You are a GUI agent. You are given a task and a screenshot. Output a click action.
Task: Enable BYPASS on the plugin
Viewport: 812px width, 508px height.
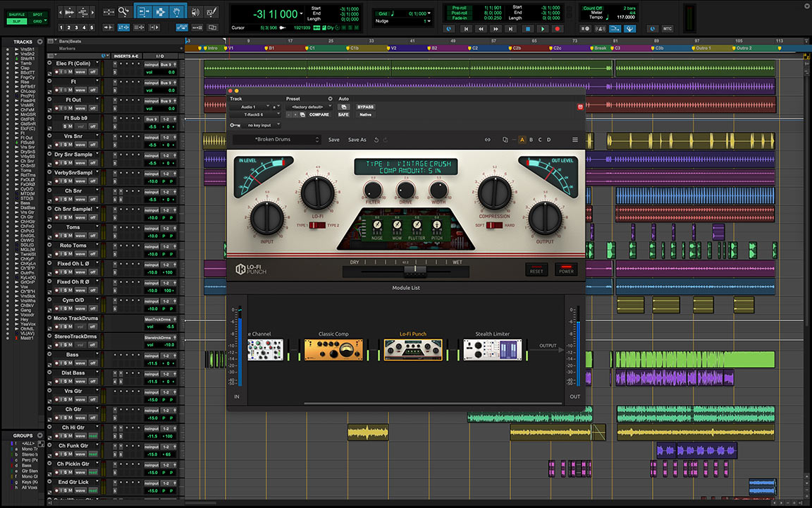(x=366, y=107)
